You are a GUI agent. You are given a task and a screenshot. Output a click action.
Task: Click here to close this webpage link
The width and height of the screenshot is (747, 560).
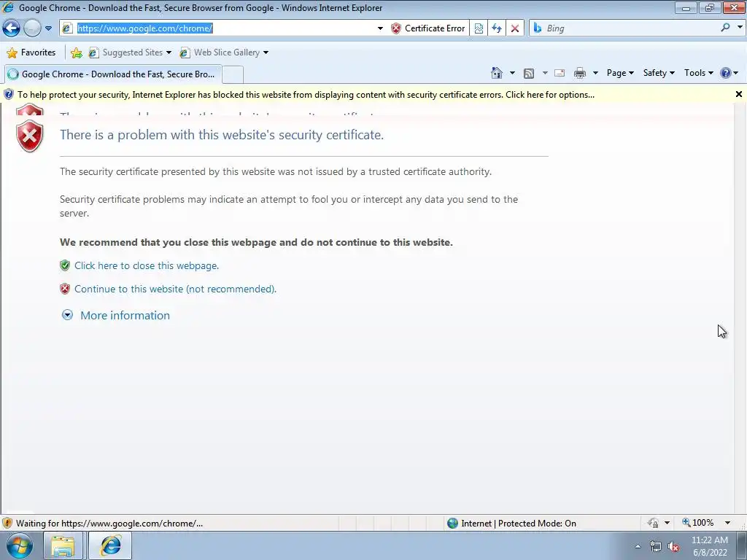[147, 265]
